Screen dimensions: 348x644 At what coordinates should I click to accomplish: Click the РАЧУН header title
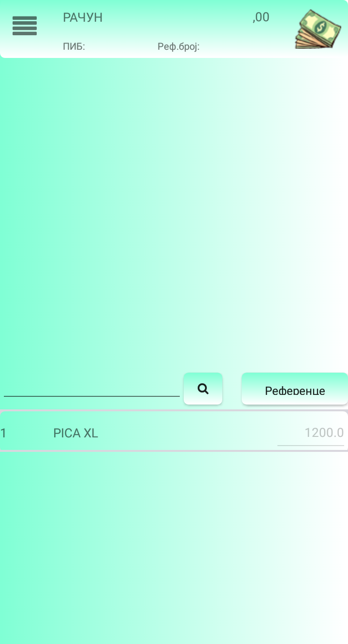(82, 17)
